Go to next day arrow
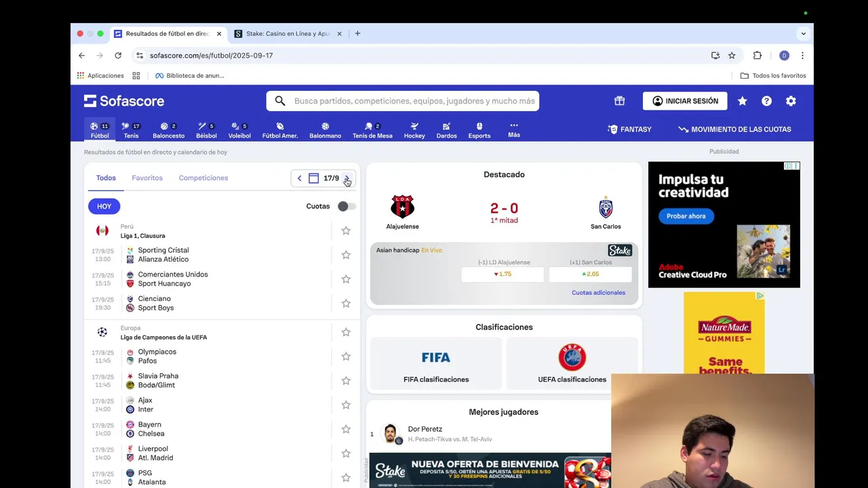The height and width of the screenshot is (488, 868). pyautogui.click(x=347, y=178)
